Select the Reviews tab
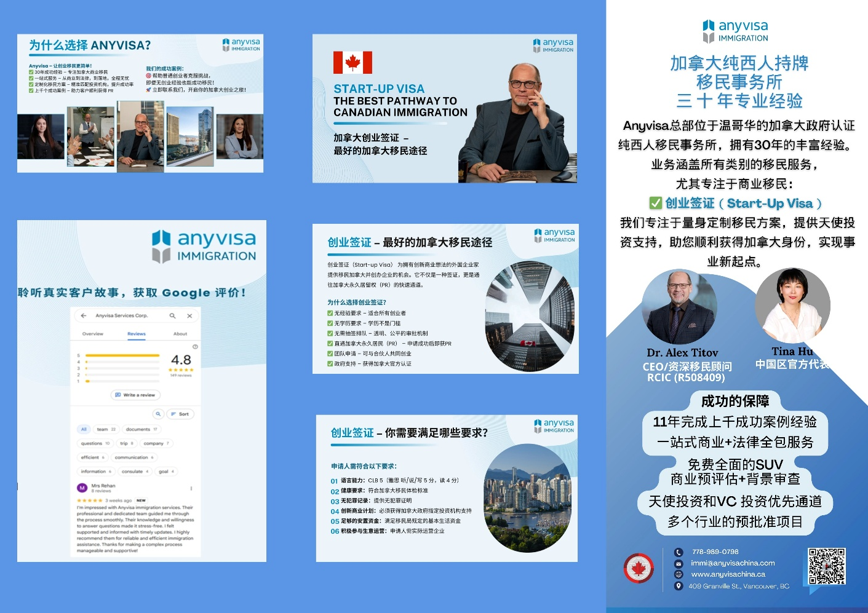 pyautogui.click(x=137, y=334)
